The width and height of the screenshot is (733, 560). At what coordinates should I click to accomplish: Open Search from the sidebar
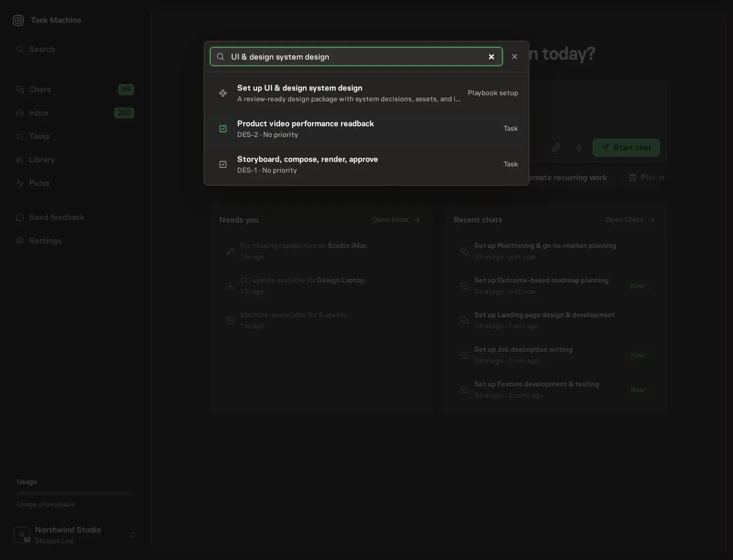tap(75, 49)
